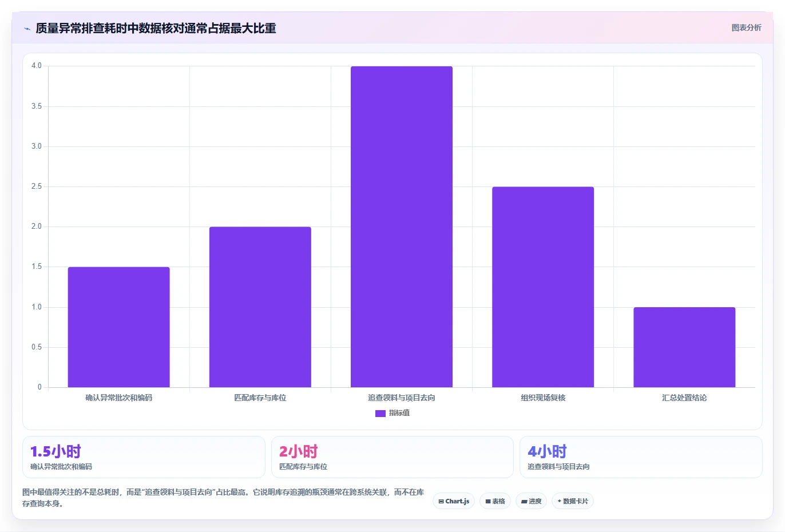
Task: Click x-axis label 汇总处置结论
Action: (684, 398)
